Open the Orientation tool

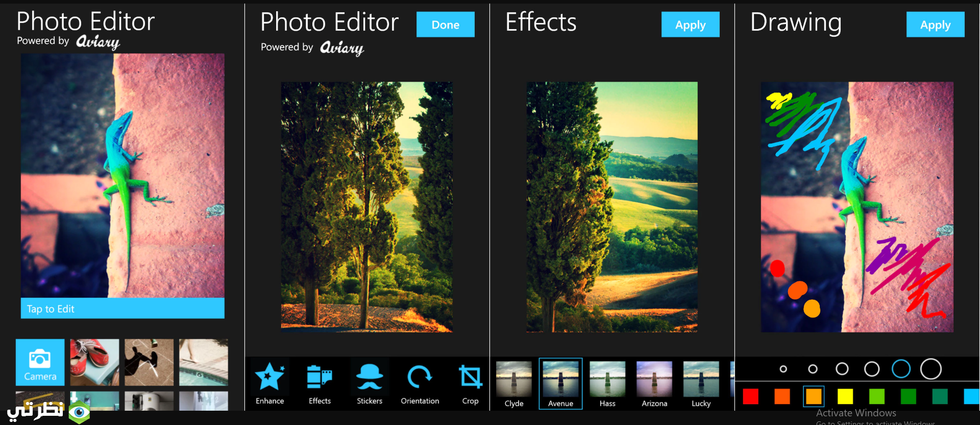tap(420, 384)
